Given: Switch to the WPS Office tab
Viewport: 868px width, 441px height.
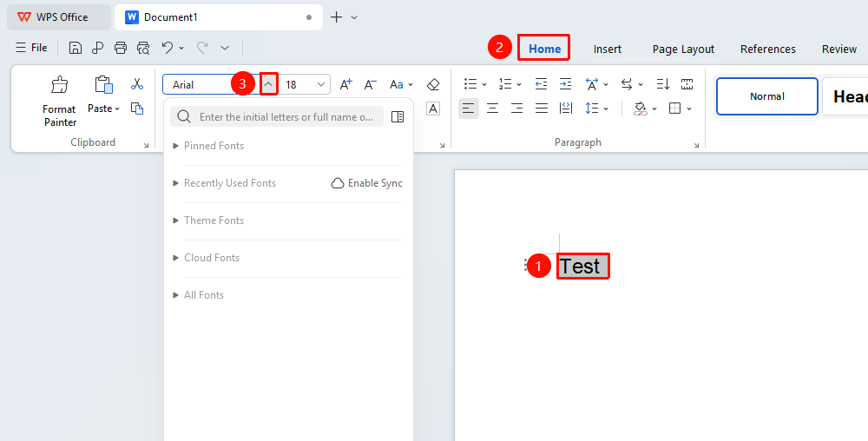Looking at the screenshot, I should click(59, 17).
